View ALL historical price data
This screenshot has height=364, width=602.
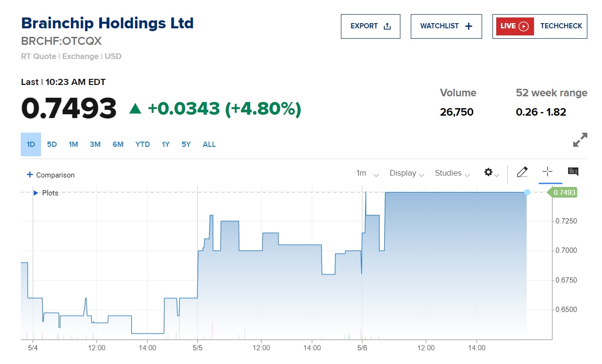pyautogui.click(x=209, y=144)
